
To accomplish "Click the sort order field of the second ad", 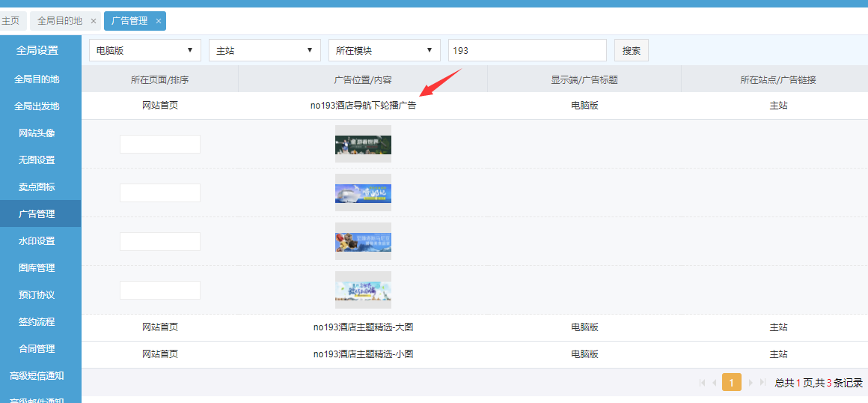I will click(x=159, y=193).
